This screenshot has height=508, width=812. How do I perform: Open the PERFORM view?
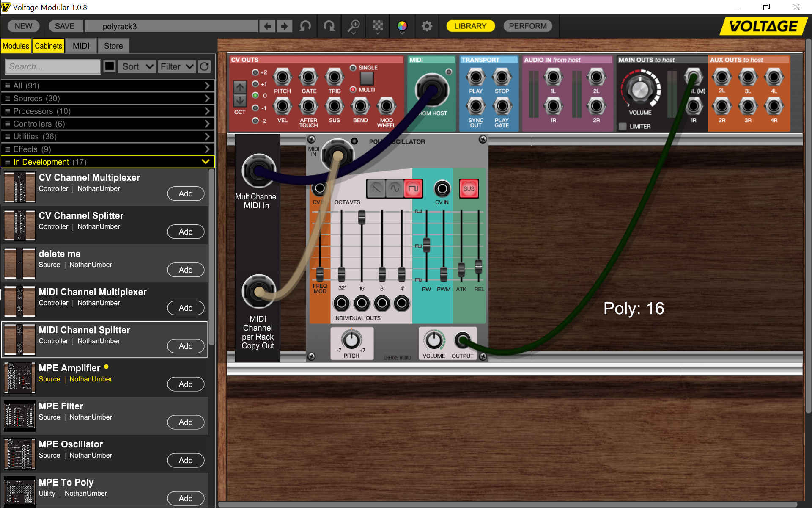click(527, 26)
